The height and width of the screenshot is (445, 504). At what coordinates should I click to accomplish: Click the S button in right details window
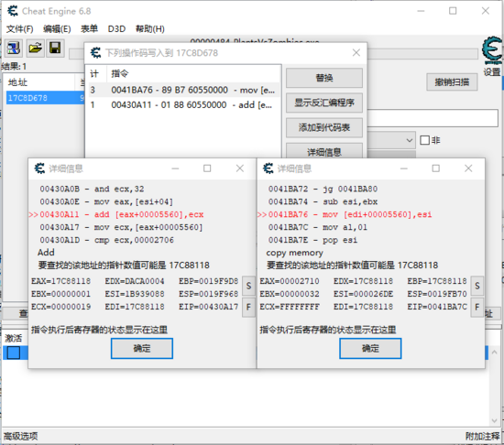click(477, 286)
